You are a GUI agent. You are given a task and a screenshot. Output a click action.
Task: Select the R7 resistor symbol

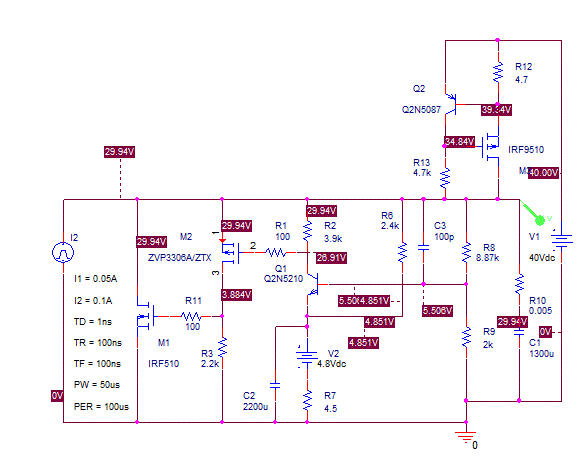(307, 401)
